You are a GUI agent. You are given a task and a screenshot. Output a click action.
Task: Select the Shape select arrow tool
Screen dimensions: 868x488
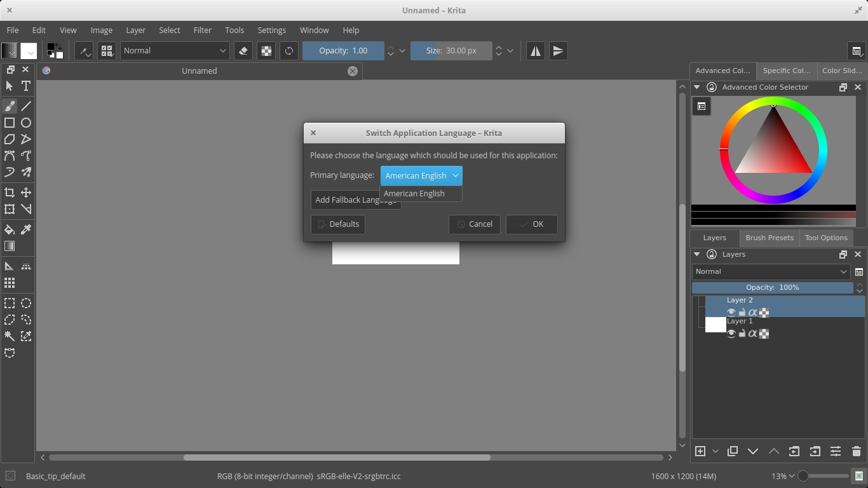click(10, 86)
